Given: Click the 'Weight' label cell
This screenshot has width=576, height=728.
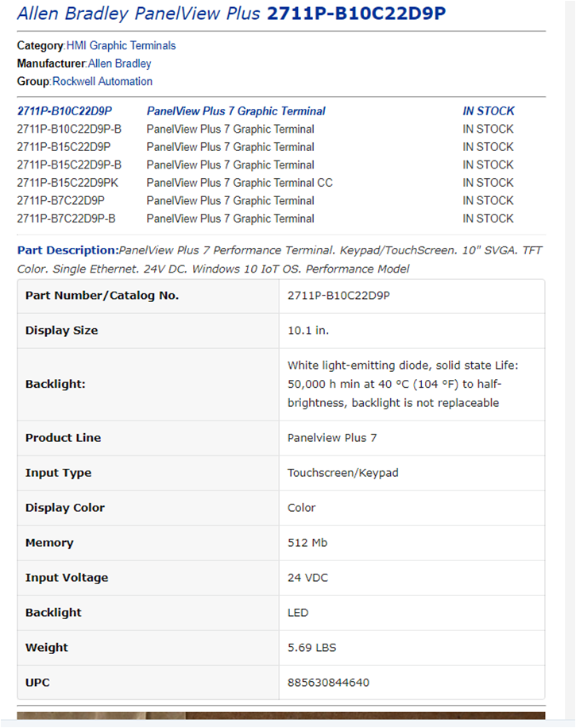Looking at the screenshot, I should pos(149,648).
